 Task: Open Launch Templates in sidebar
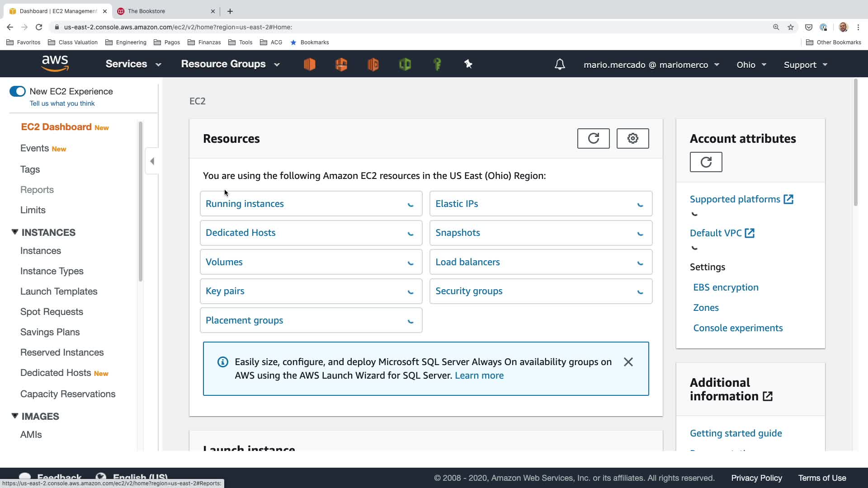click(59, 291)
